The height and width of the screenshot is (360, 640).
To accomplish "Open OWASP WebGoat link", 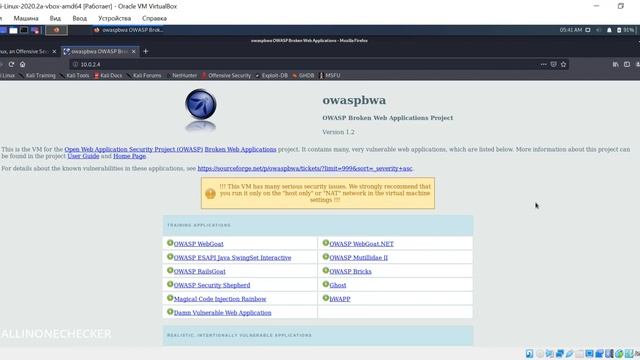I will pyautogui.click(x=199, y=244).
